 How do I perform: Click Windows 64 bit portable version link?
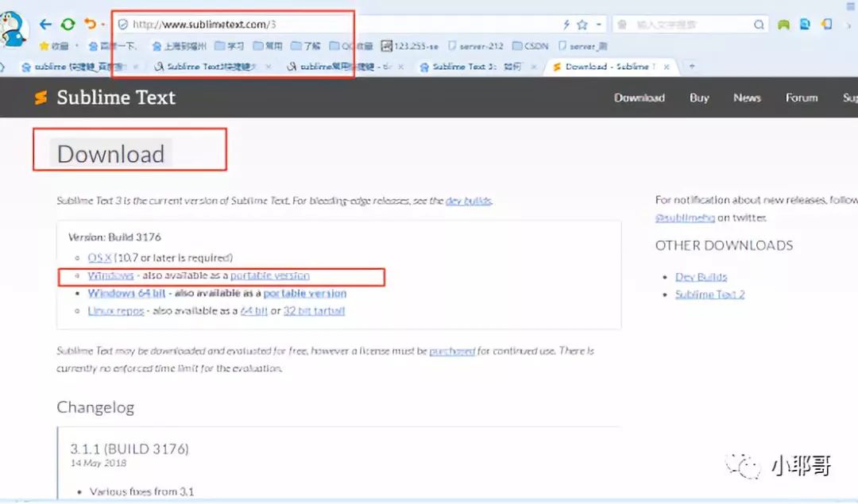(305, 293)
